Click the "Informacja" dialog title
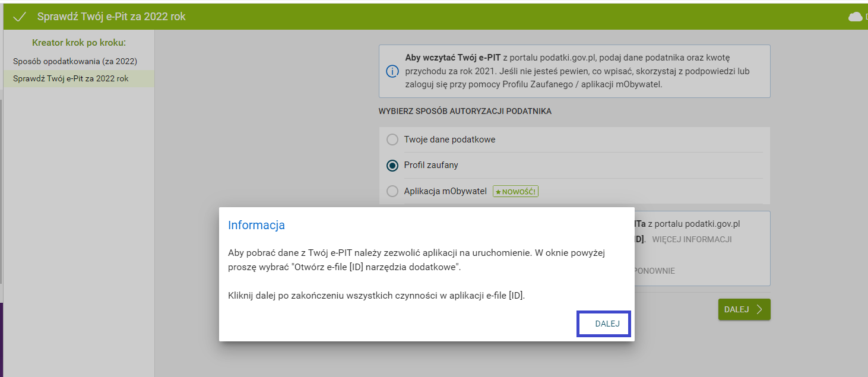Screen dimensions: 868x377 pyautogui.click(x=256, y=225)
